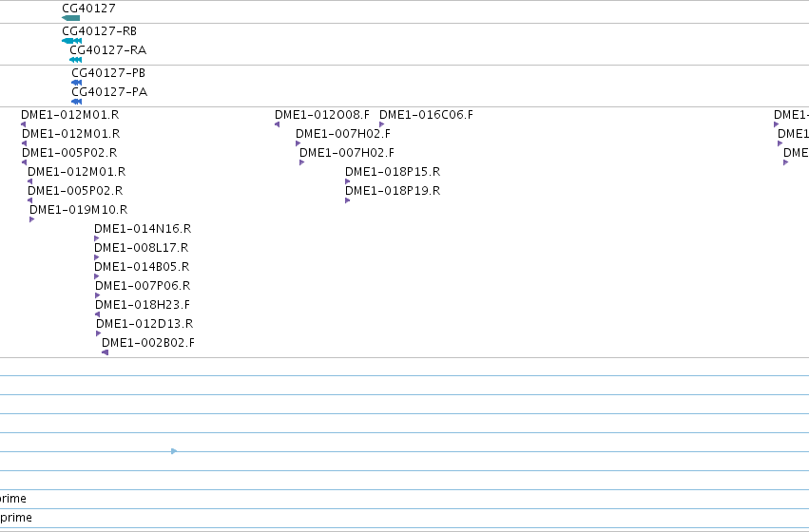Select the CG40127-RA transcript glyph
The image size is (809, 532).
pyautogui.click(x=75, y=60)
